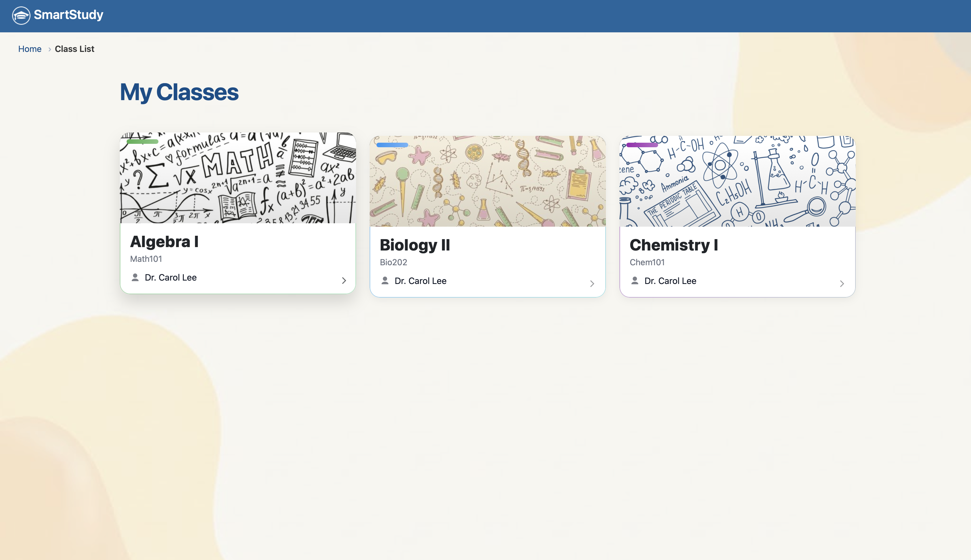Select the Chem101 course code text
The height and width of the screenshot is (560, 971).
[647, 262]
